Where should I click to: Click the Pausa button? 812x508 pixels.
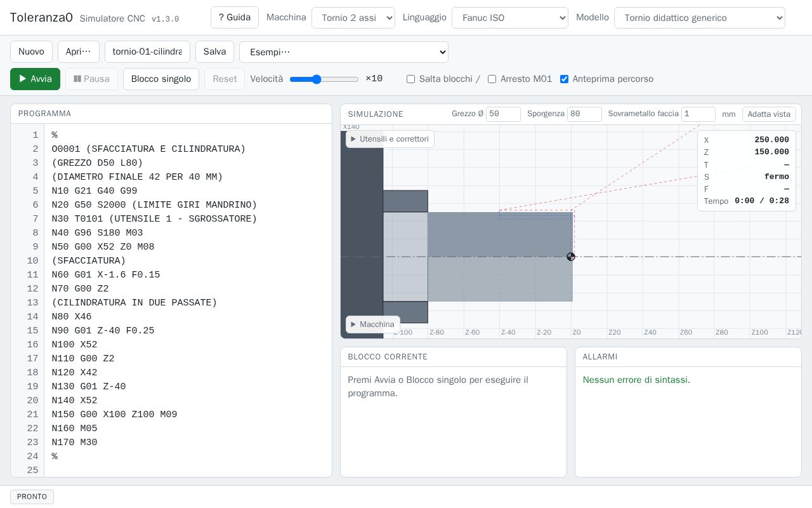click(x=91, y=79)
